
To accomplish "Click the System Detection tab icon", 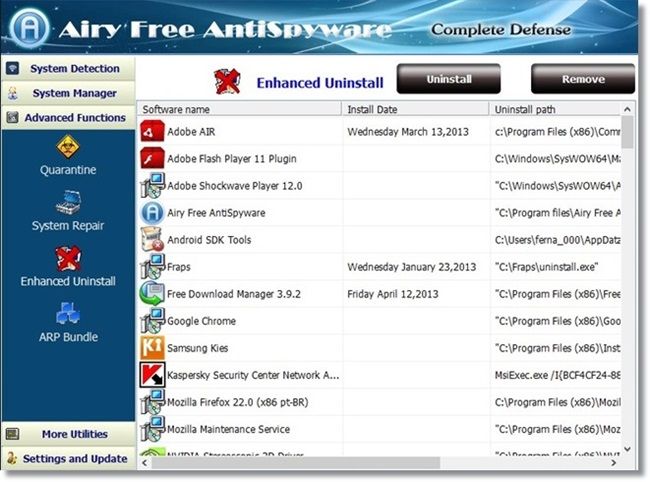I will click(12, 68).
